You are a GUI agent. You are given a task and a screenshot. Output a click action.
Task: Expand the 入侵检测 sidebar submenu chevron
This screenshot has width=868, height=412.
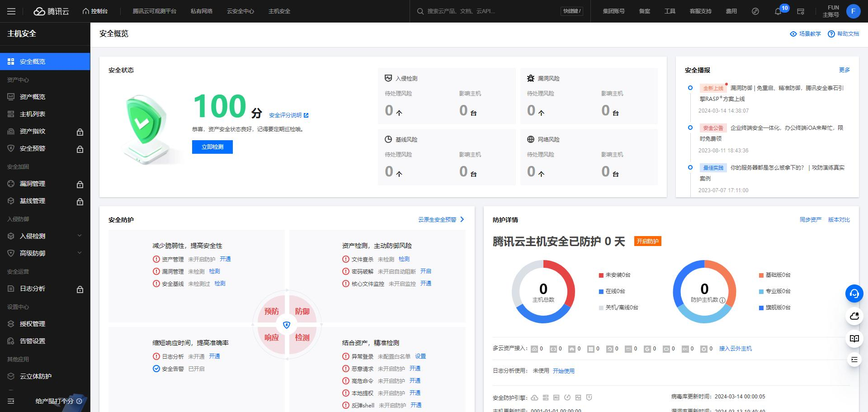point(80,236)
